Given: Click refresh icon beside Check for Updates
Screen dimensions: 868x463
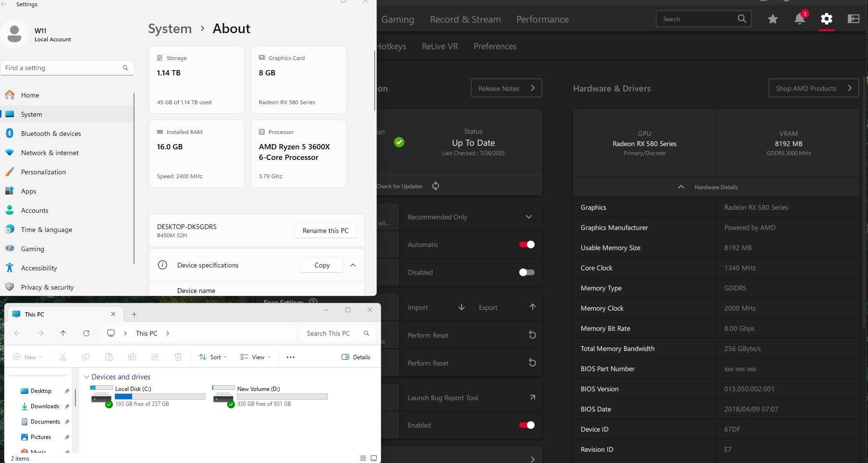Looking at the screenshot, I should 436,186.
